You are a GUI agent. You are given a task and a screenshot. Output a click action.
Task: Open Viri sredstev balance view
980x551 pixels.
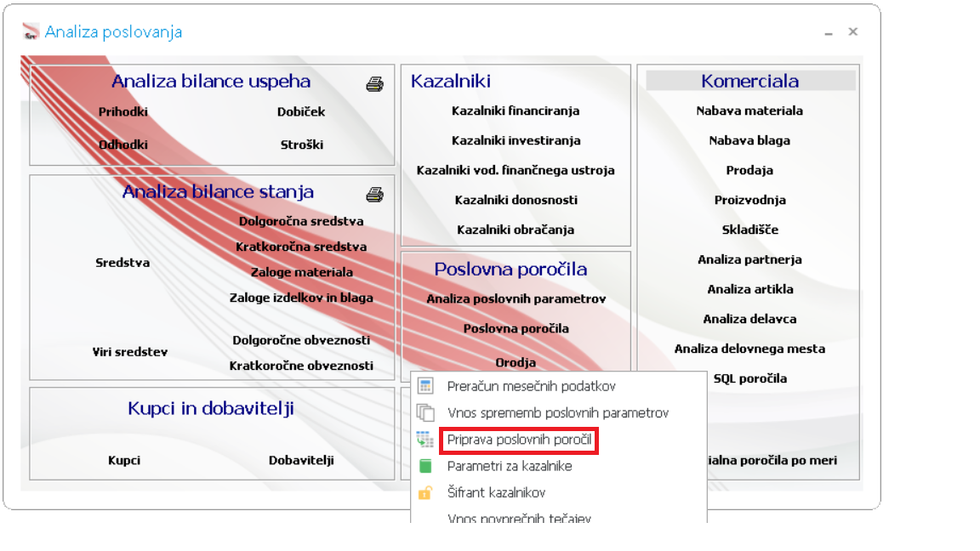click(130, 352)
